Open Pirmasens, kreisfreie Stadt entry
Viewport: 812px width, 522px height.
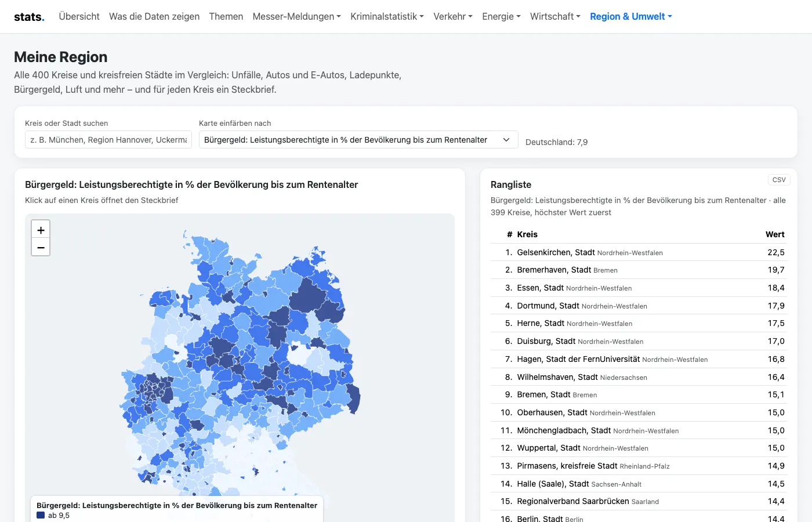point(637,466)
